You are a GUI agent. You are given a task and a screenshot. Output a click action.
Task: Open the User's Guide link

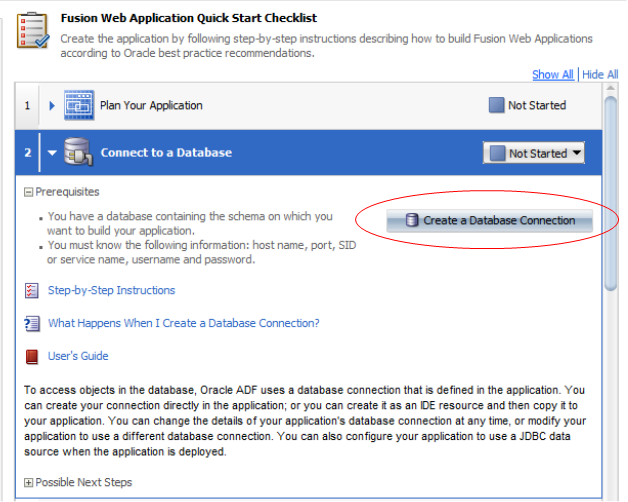click(78, 356)
